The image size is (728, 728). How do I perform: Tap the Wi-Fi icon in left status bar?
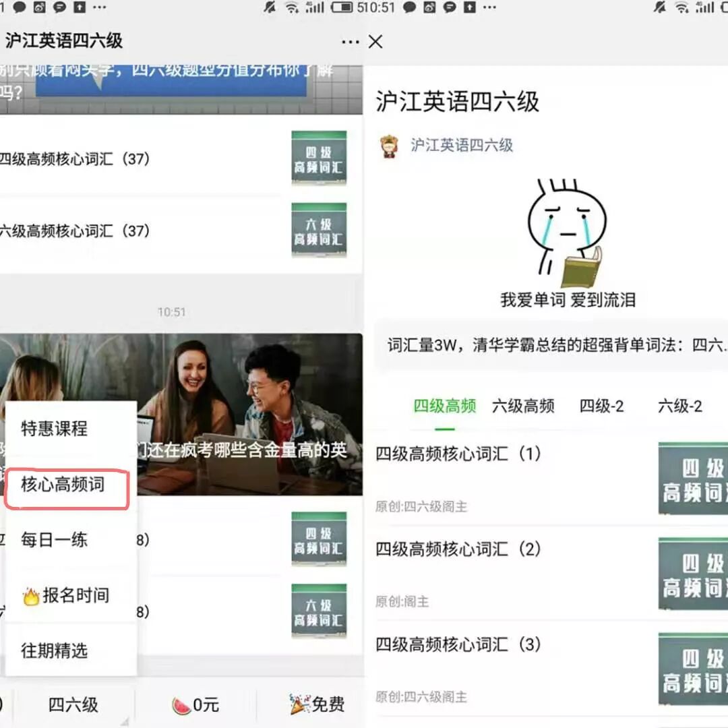click(x=292, y=7)
